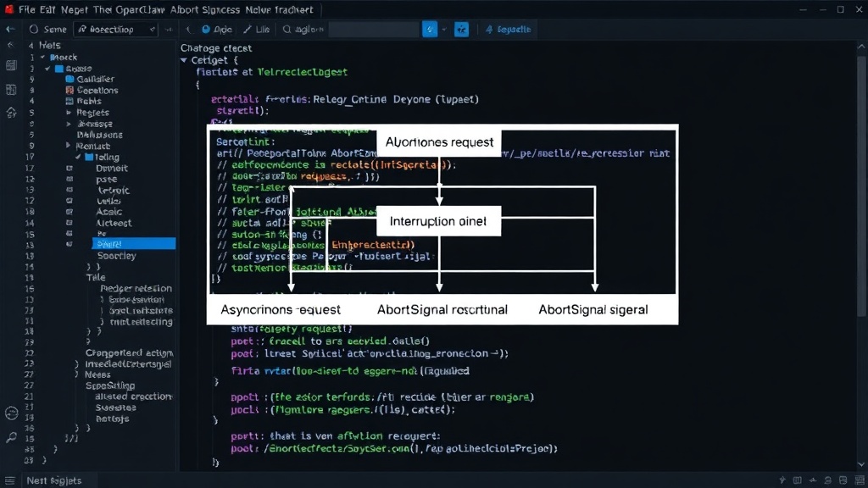Open the Roecctliop dropdown
868x488 pixels.
point(116,30)
